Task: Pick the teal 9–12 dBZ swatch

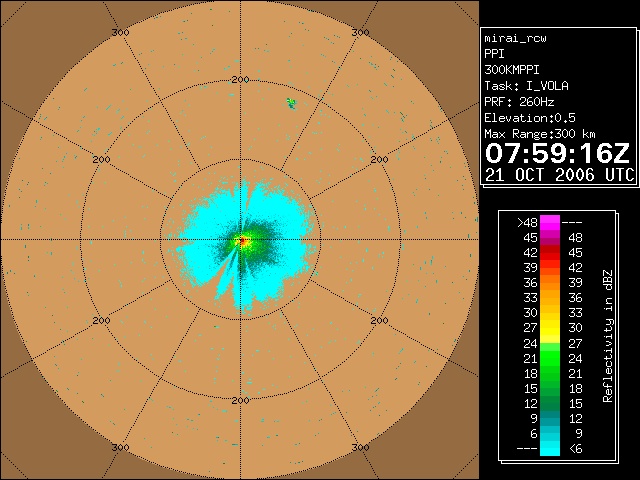Action: click(x=550, y=419)
